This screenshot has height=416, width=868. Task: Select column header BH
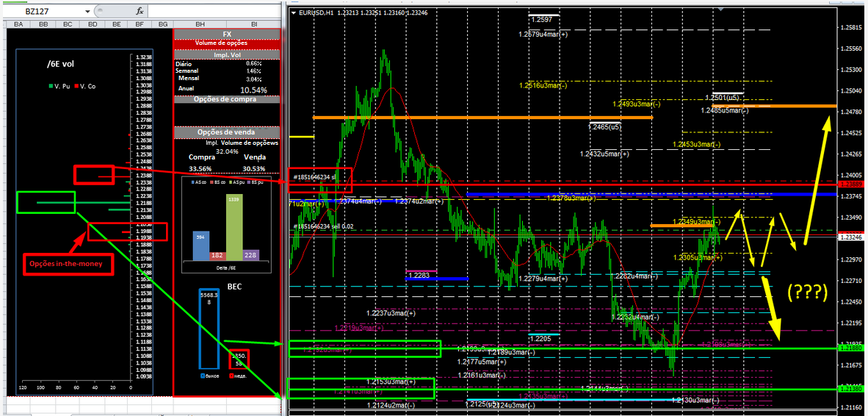[200, 24]
